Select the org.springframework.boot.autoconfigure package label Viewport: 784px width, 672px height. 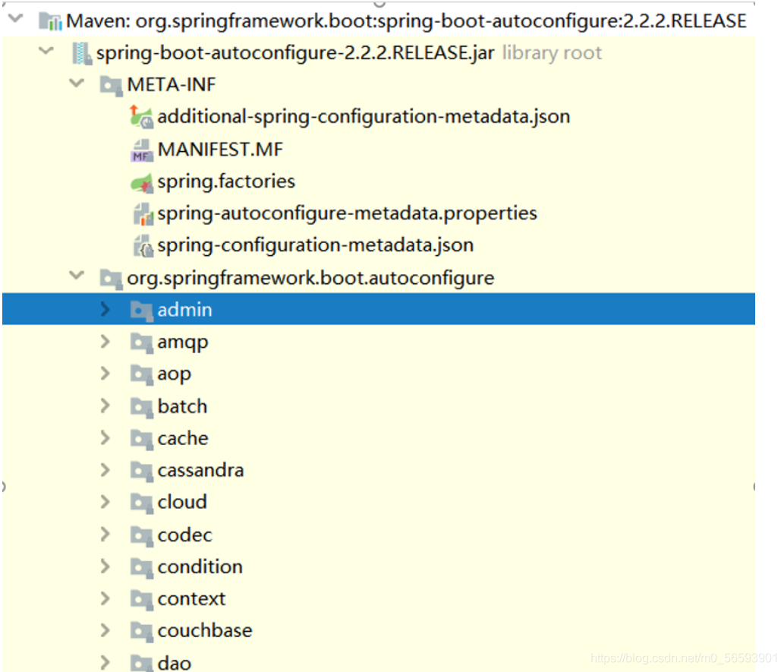point(310,279)
